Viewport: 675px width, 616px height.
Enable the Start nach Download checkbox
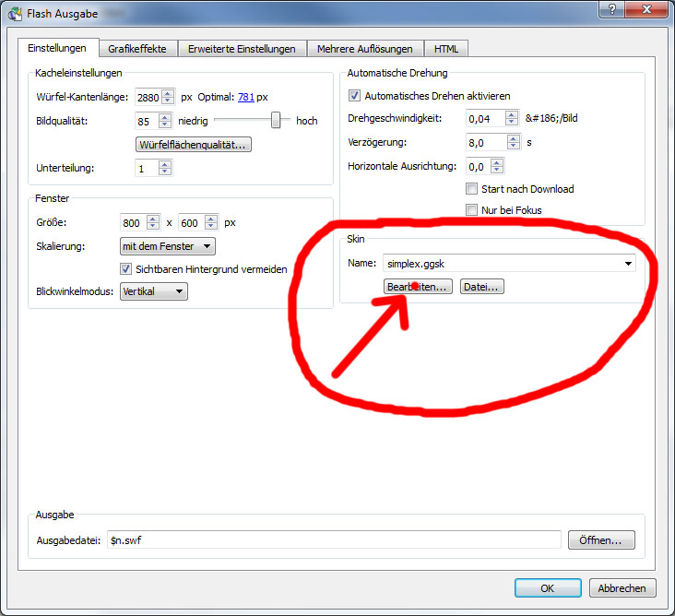[x=472, y=189]
